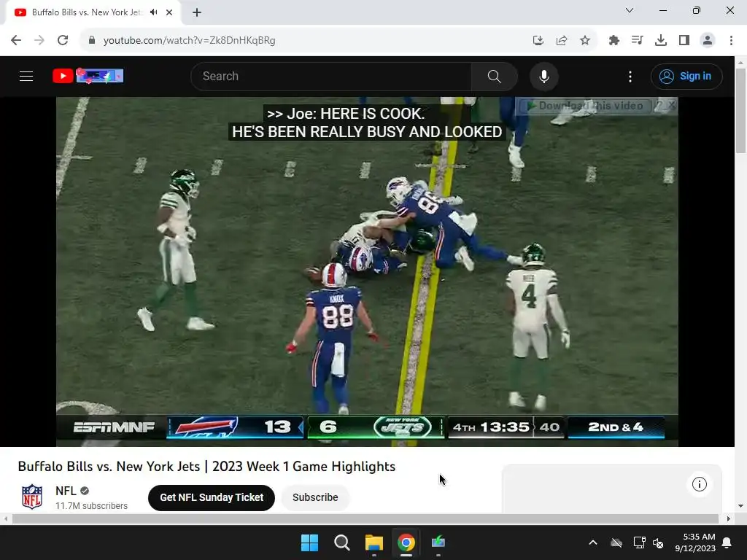The height and width of the screenshot is (560, 747).
Task: Open a new browser tab
Action: point(197,12)
